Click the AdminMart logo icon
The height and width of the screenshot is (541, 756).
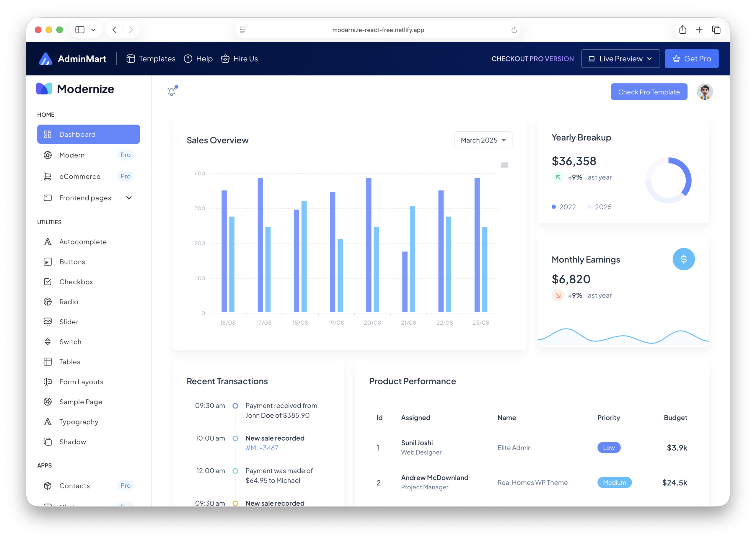point(46,58)
